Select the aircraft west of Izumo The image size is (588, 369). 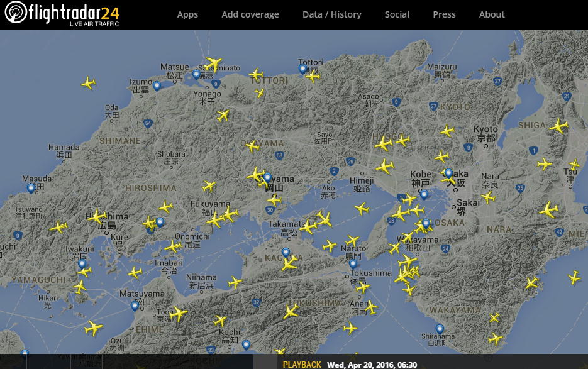point(89,83)
